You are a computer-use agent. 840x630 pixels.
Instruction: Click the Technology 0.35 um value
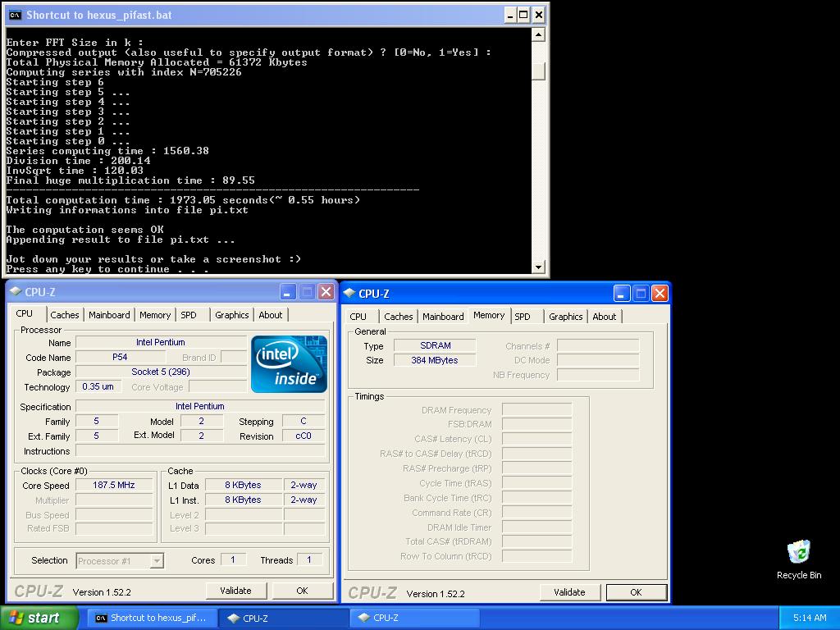tap(98, 386)
